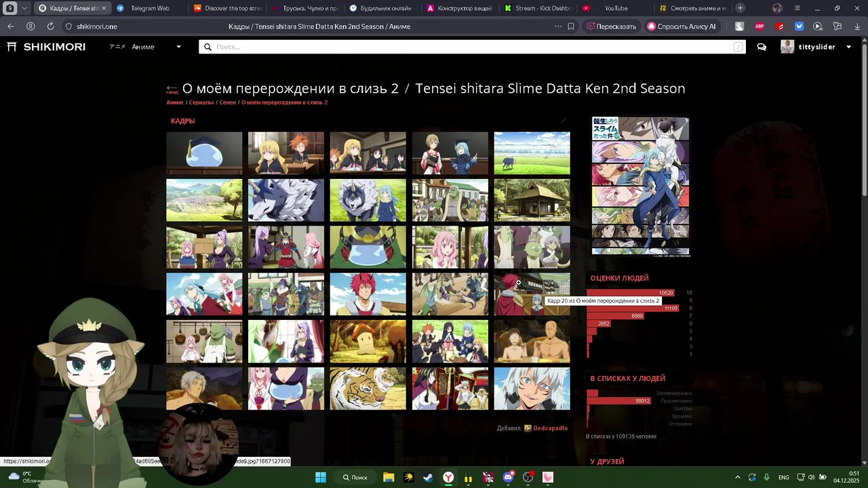Switch to the Stream - Kick Dashboard tab

(538, 8)
